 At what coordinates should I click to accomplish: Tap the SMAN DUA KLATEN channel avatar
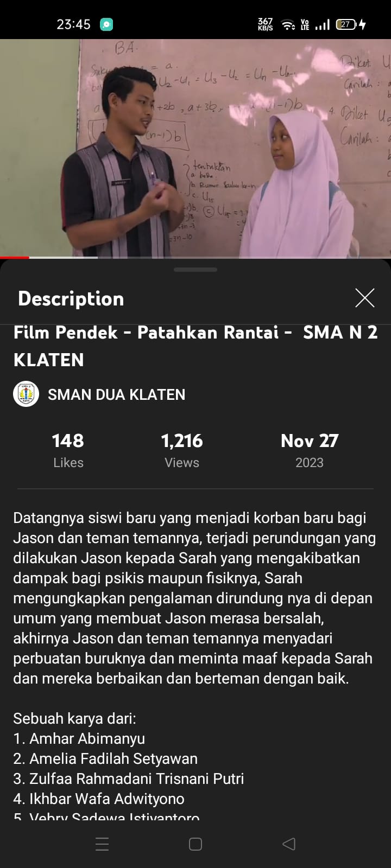[26, 394]
